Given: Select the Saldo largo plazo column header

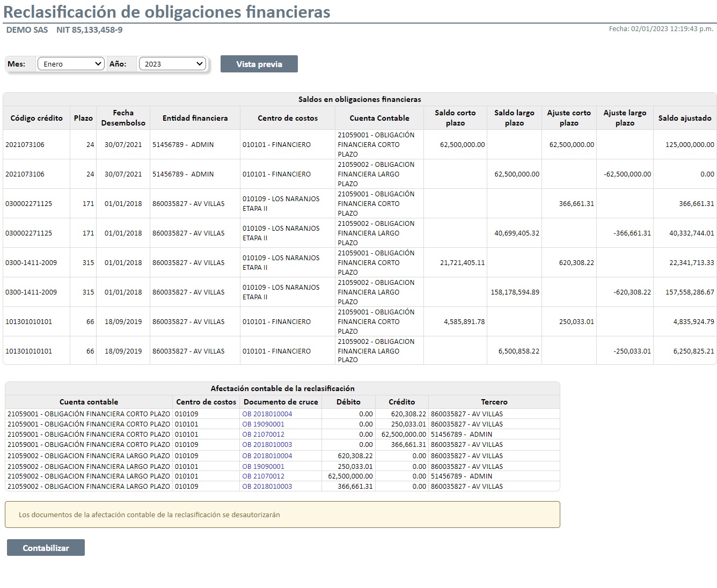Looking at the screenshot, I should (x=514, y=118).
